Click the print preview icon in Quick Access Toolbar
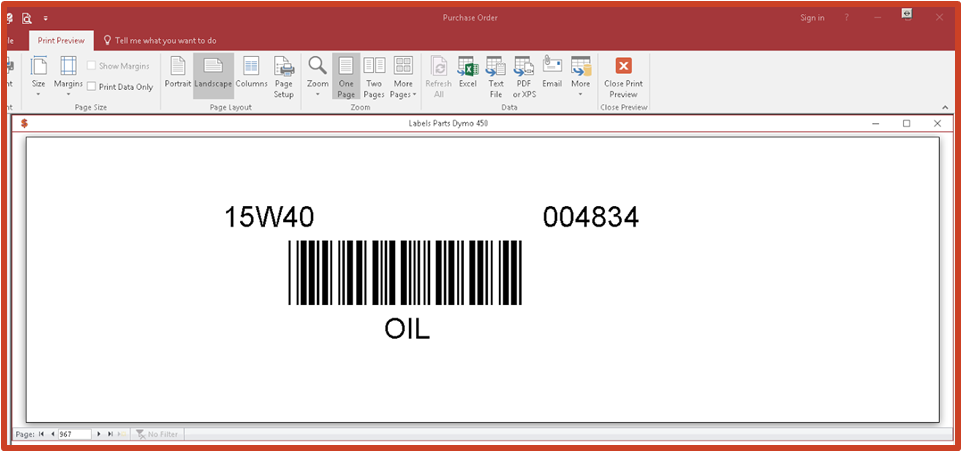The width and height of the screenshot is (962, 452). [x=26, y=18]
